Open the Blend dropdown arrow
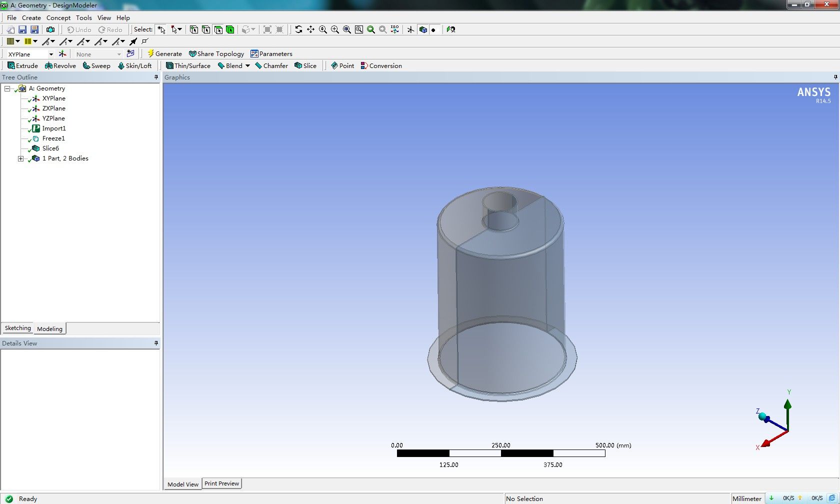 pyautogui.click(x=247, y=66)
